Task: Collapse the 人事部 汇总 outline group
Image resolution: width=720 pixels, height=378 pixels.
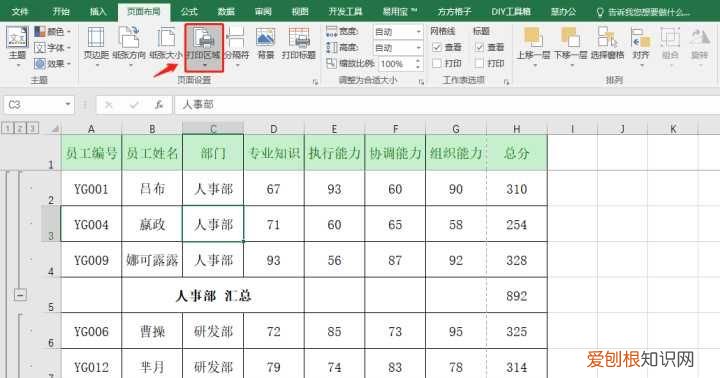Action: coord(20,295)
